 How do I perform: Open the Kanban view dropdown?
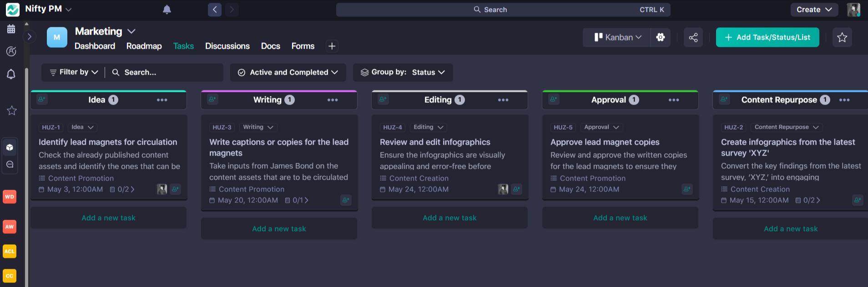coord(617,37)
